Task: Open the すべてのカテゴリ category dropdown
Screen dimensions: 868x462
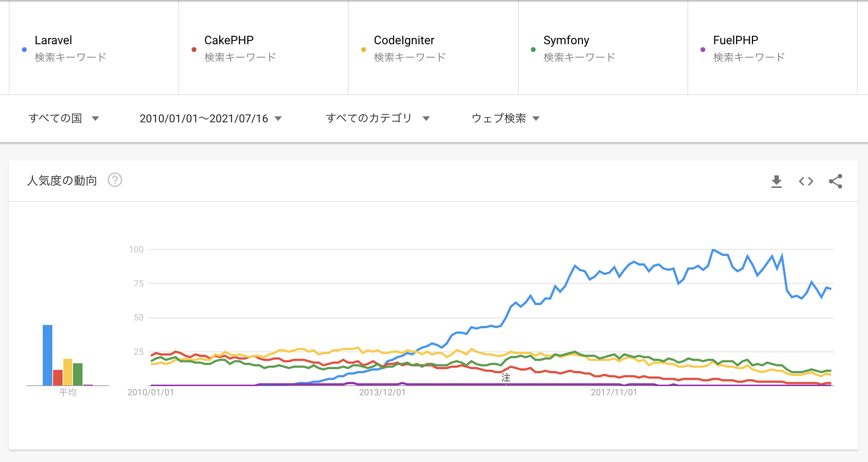Action: [378, 118]
